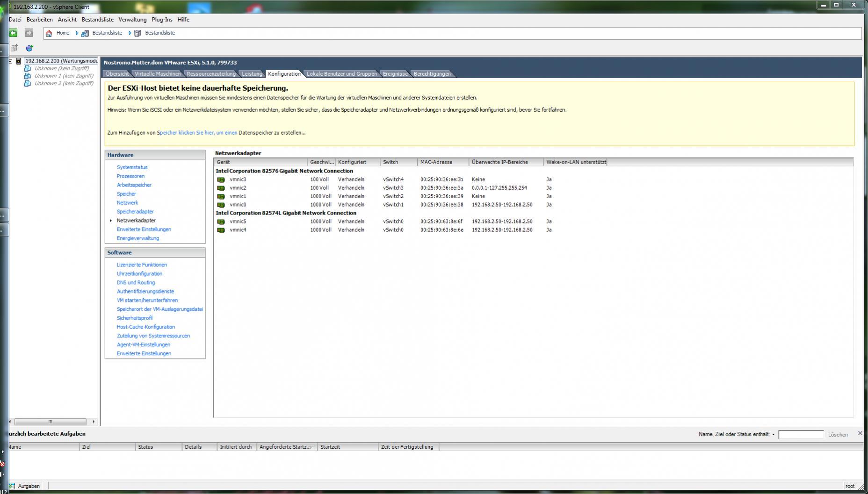Open the Name, Ziel oder Status filter dropdown

point(773,435)
